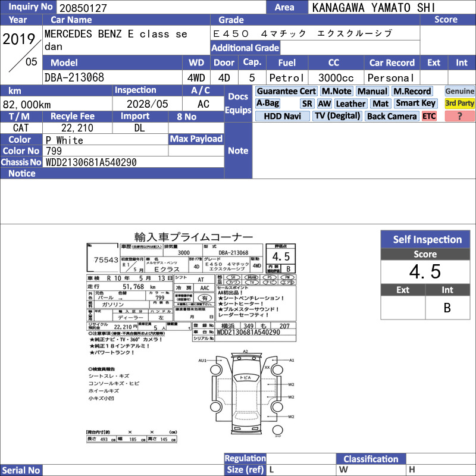476x476 pixels.
Task: Click A/C value AC
Action: (x=203, y=104)
